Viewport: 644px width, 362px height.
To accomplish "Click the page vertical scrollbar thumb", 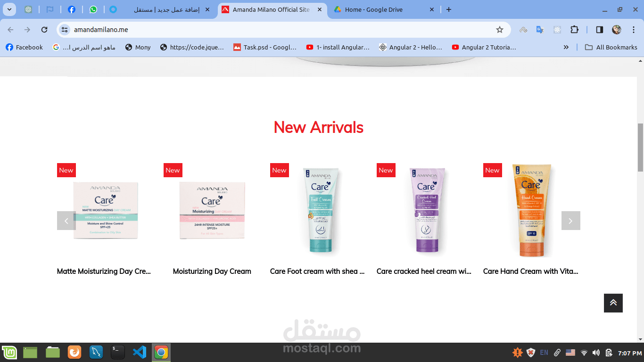I will coord(640,148).
